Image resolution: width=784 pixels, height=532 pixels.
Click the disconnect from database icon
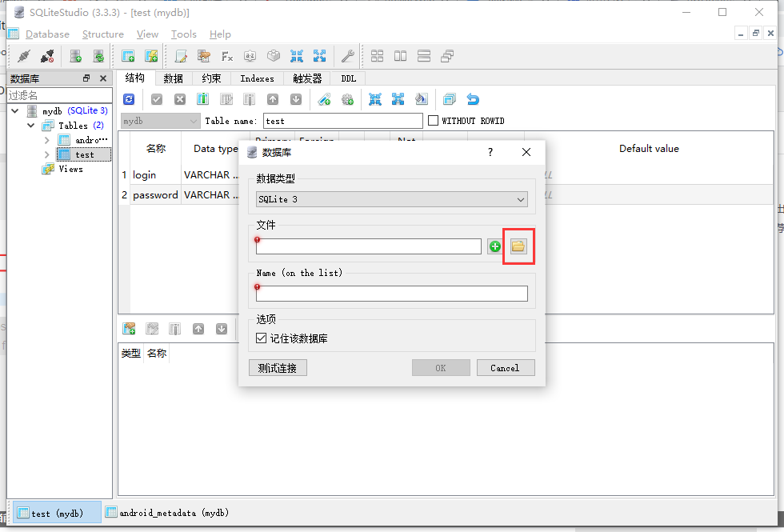[x=47, y=56]
